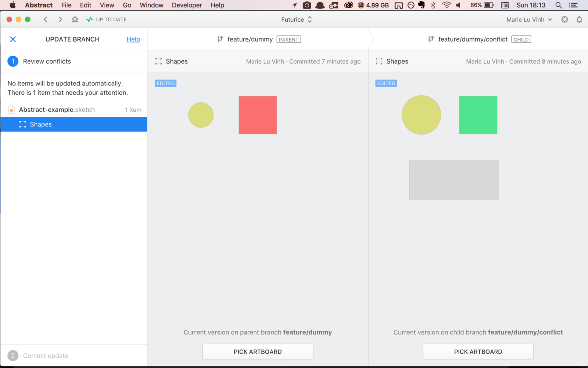The image size is (588, 368).
Task: Open the Edit menu
Action: tap(86, 5)
